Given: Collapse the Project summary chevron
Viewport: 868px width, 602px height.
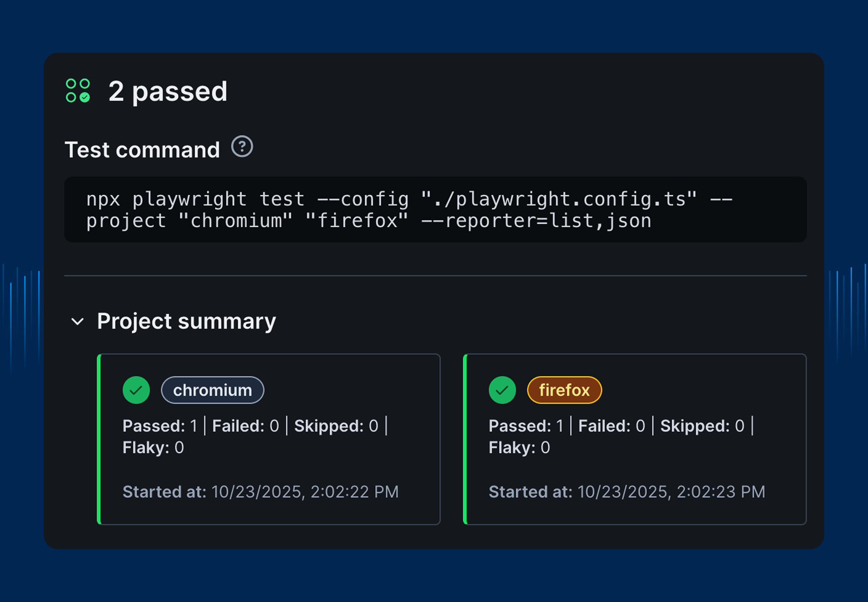Looking at the screenshot, I should coord(77,322).
